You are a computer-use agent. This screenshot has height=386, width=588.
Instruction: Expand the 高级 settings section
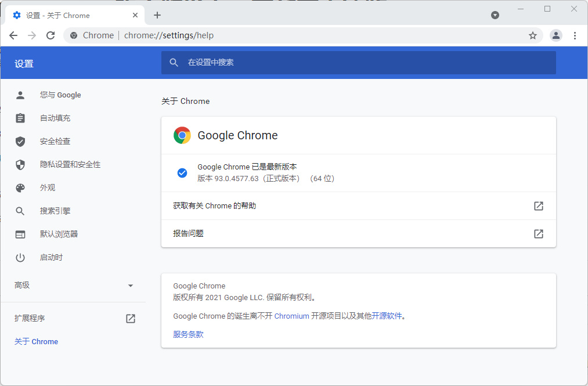(131, 285)
